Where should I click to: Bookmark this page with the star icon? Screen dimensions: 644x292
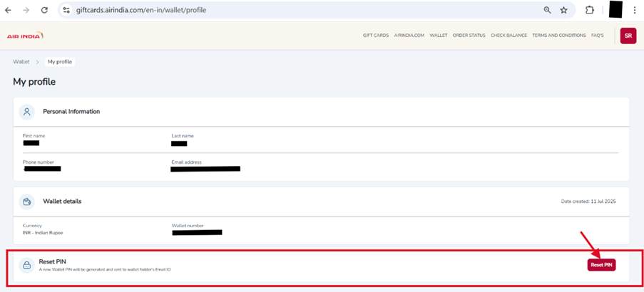(563, 10)
